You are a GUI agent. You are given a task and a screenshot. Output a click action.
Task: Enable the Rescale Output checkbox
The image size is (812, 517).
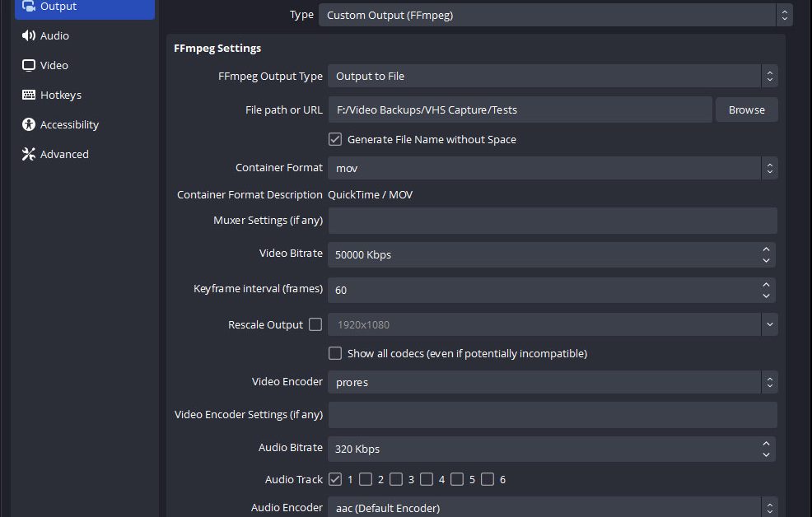coord(315,325)
